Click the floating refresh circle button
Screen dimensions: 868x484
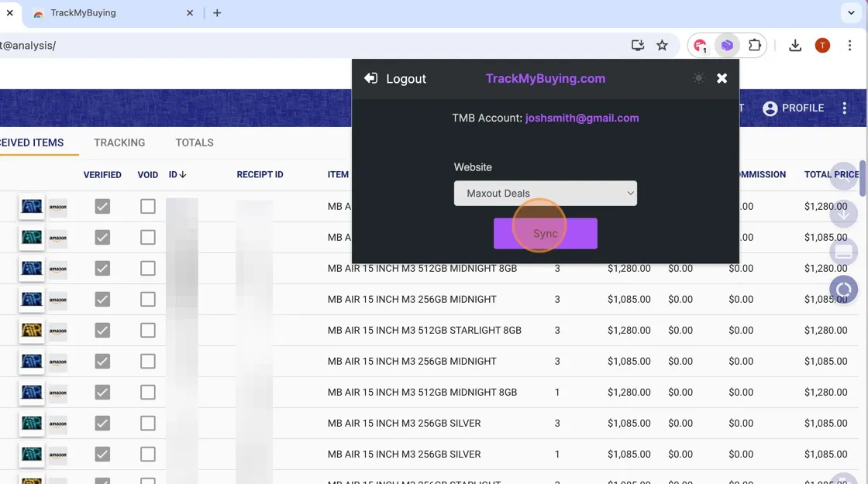tap(844, 290)
